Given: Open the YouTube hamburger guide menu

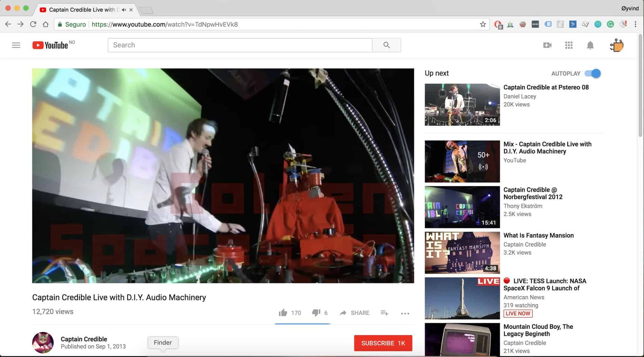Looking at the screenshot, I should 16,45.
